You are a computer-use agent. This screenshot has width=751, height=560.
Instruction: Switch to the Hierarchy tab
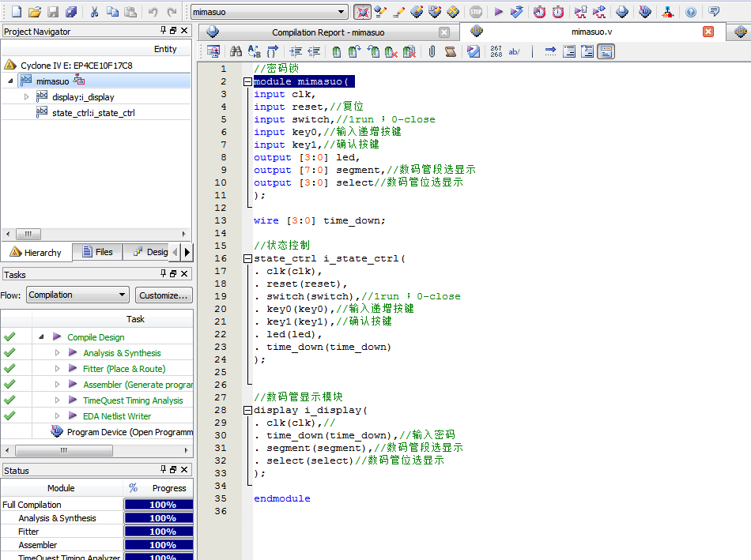coord(36,252)
